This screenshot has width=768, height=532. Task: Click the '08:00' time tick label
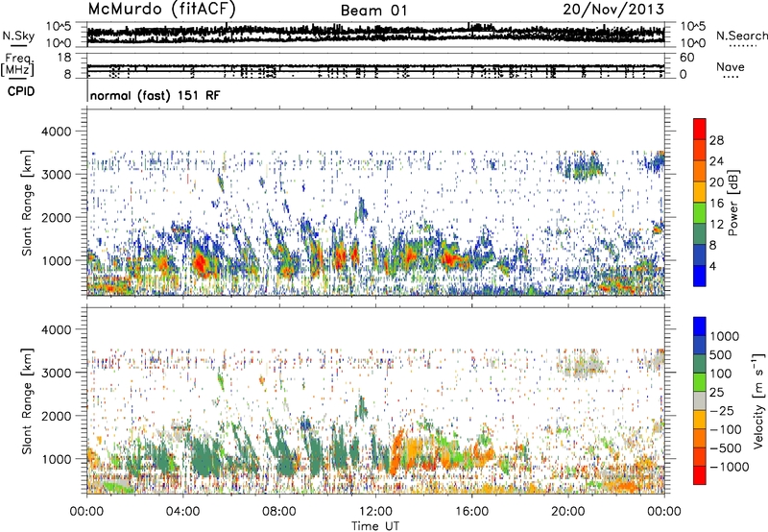click(x=279, y=512)
